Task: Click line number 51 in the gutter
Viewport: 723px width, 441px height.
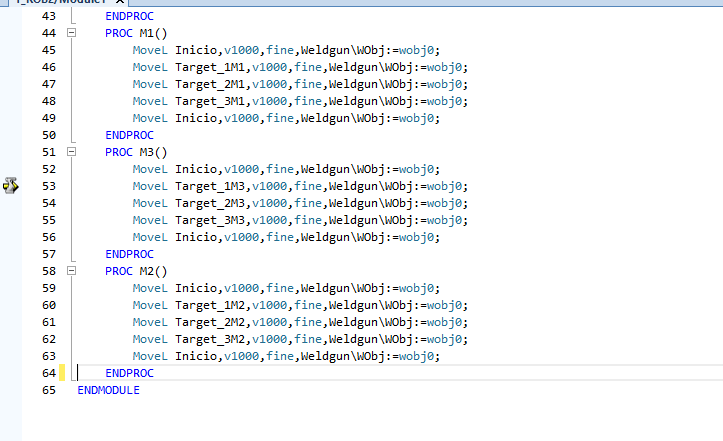Action: click(x=49, y=152)
